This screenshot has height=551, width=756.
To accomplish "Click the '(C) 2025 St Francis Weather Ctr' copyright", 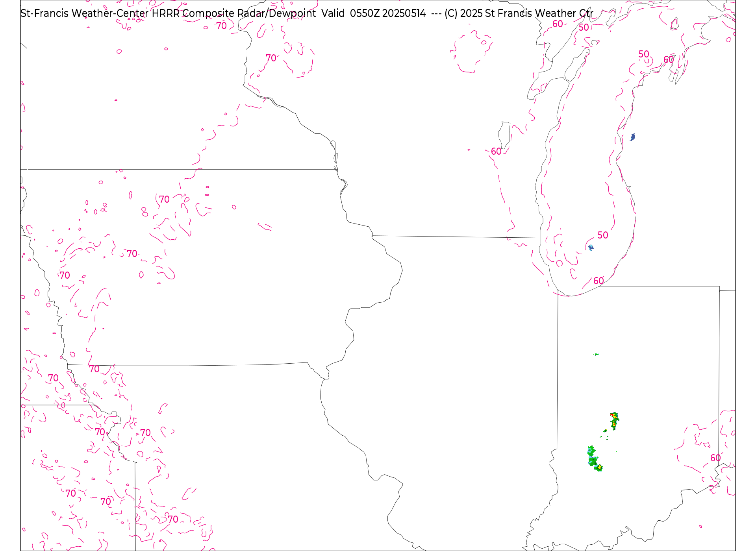I will click(x=519, y=13).
